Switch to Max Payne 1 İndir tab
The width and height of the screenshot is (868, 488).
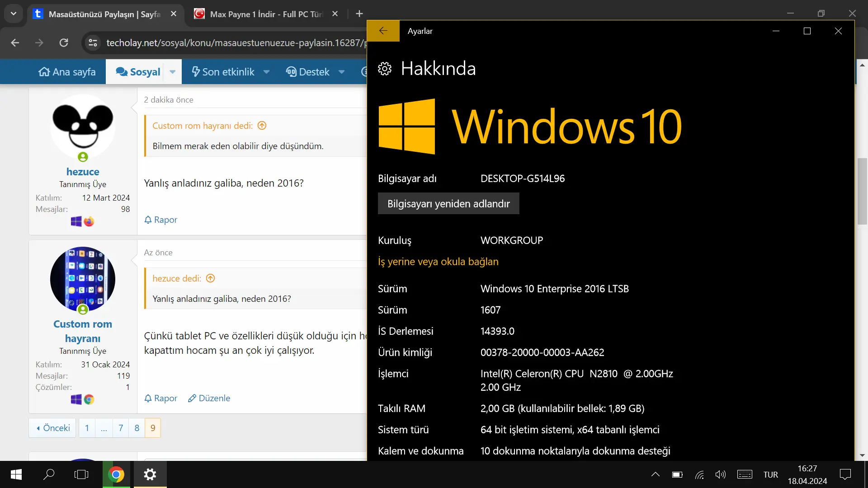(266, 14)
